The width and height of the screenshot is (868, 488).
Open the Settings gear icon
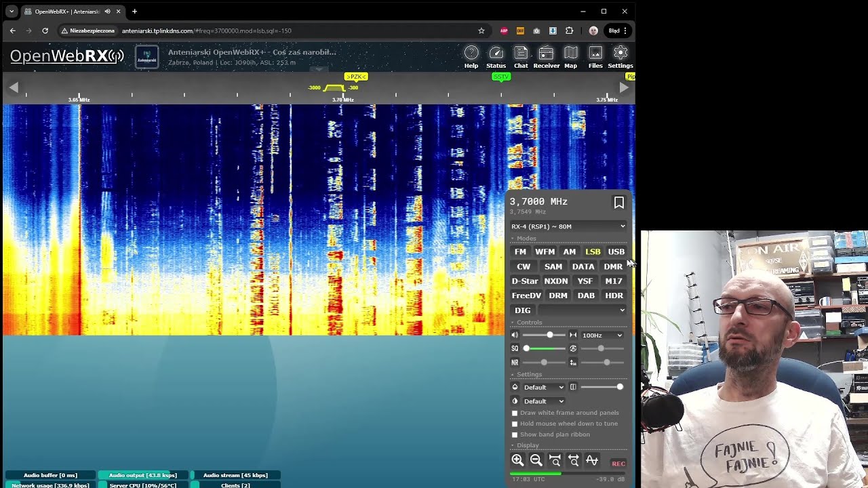click(620, 57)
